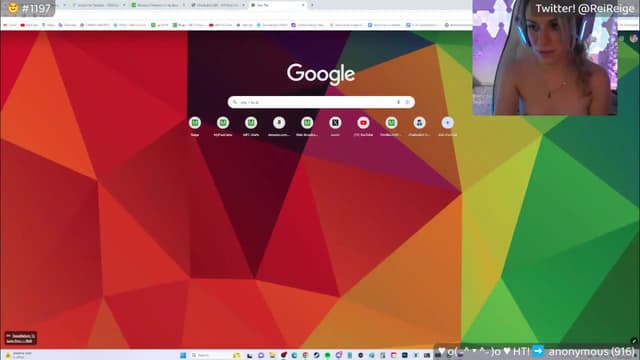Open the profile avatar at top right
Image resolution: width=640 pixels, height=360 pixels.
coord(633,38)
